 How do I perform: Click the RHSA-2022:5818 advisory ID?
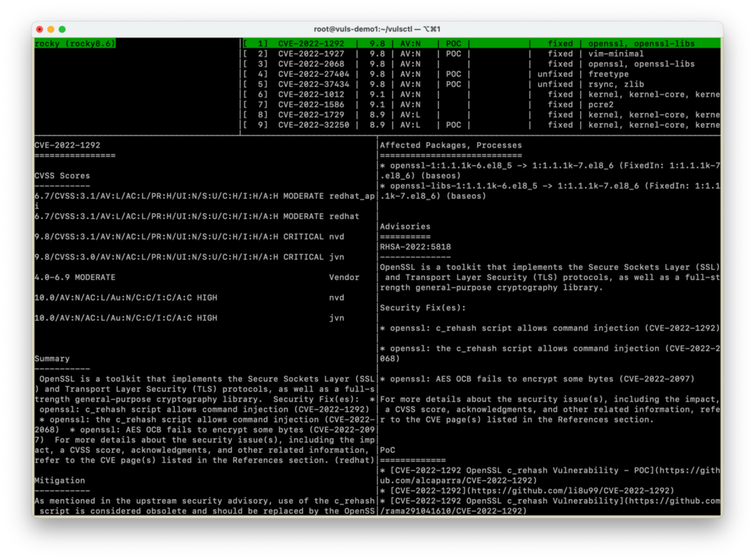[x=415, y=247]
